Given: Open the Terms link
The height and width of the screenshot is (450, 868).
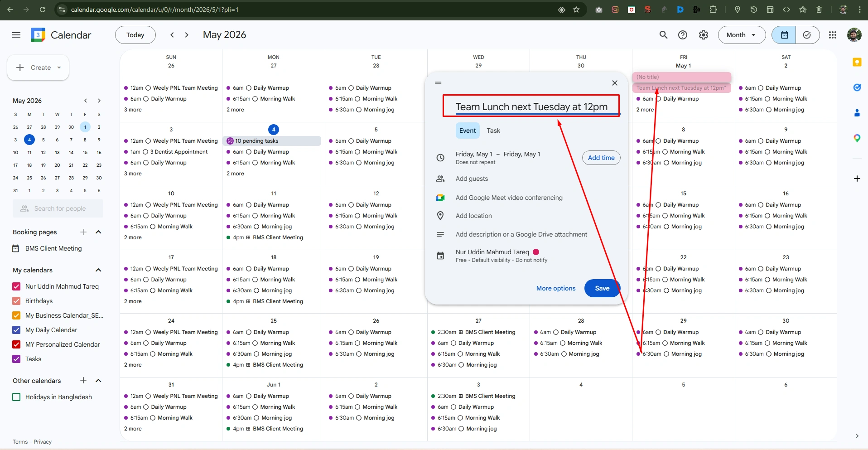Looking at the screenshot, I should tap(20, 442).
